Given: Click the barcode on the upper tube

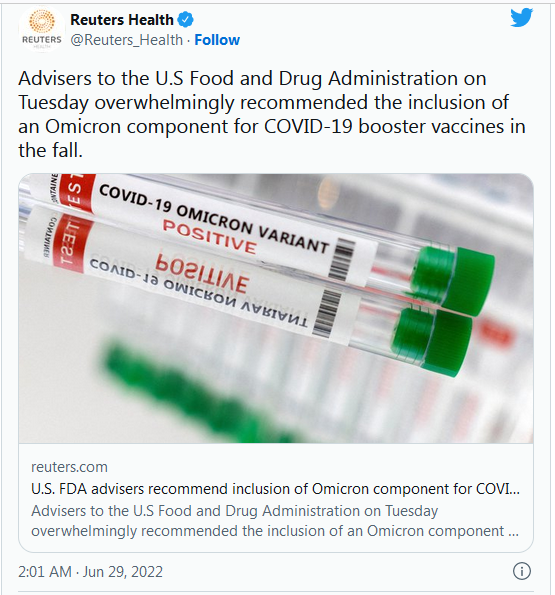Looking at the screenshot, I should click(x=341, y=260).
